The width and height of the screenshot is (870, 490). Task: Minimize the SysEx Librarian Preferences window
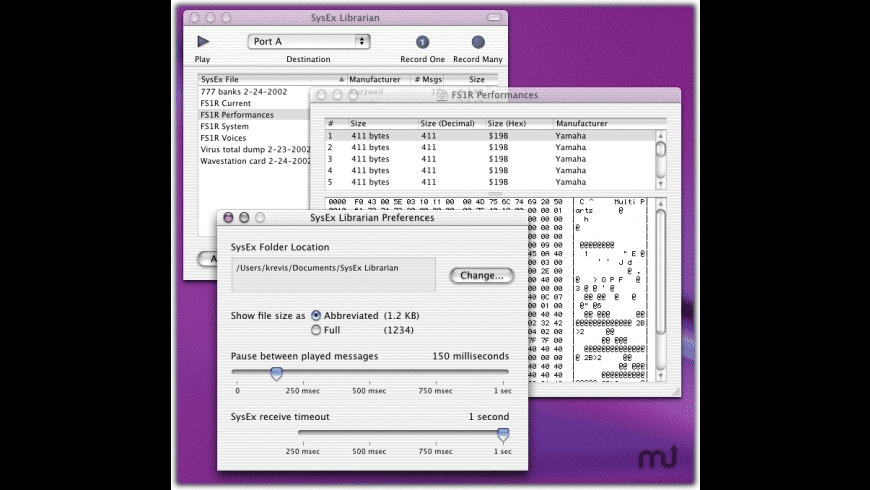tap(244, 218)
